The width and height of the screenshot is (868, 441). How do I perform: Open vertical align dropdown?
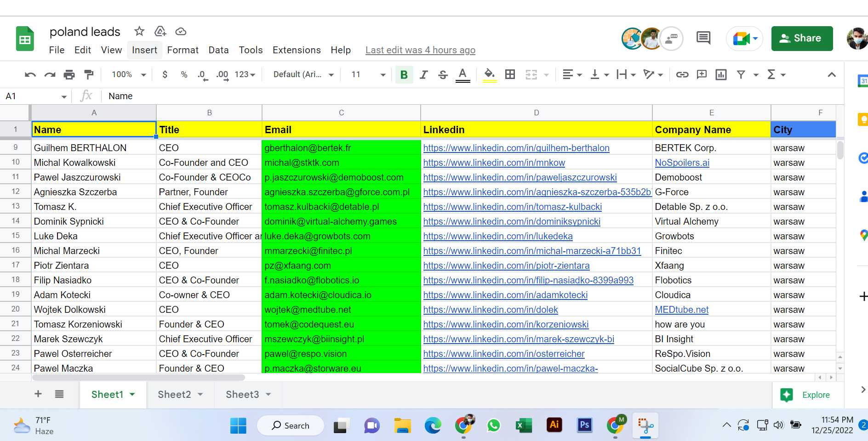coord(599,74)
